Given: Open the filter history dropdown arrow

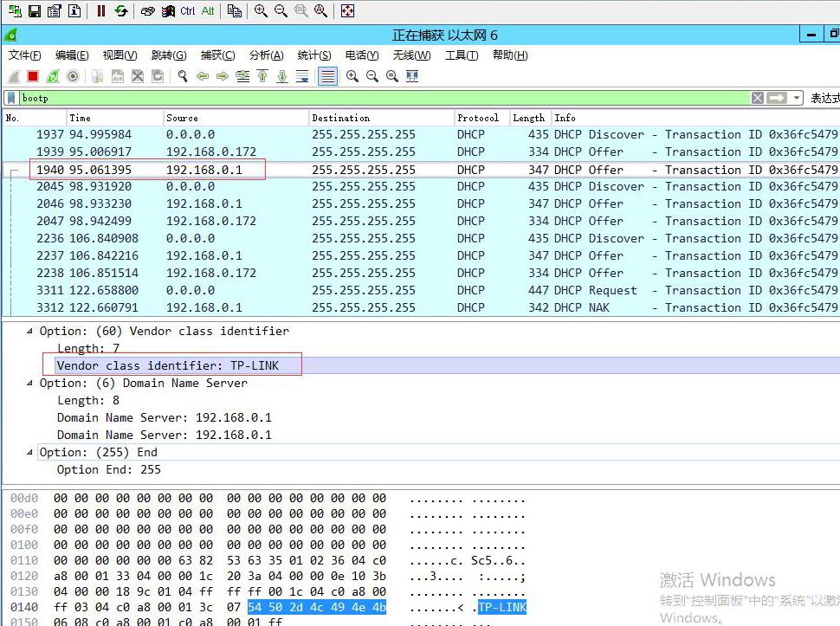Looking at the screenshot, I should coord(796,98).
